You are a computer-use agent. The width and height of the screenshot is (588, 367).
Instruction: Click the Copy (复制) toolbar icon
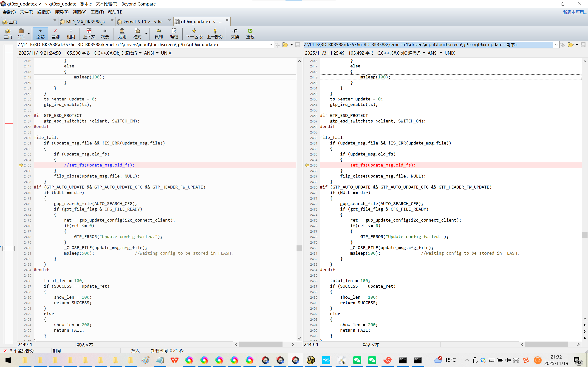coord(158,33)
